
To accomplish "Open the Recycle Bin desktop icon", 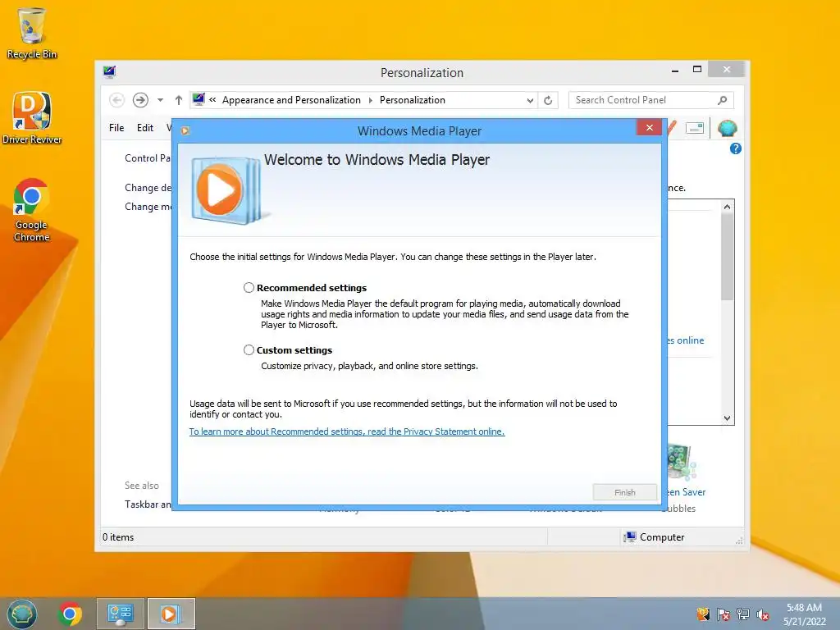I will (x=32, y=33).
